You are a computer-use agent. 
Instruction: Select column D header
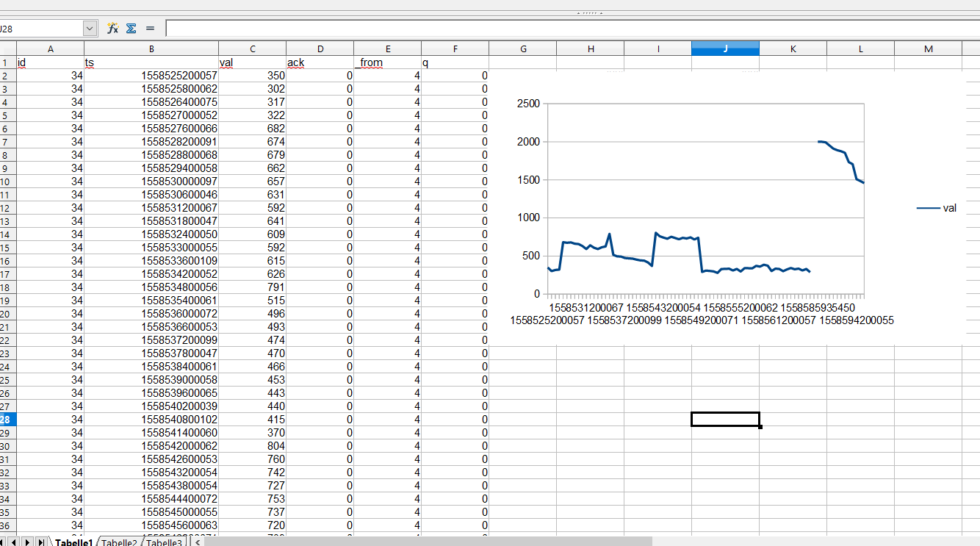click(320, 49)
